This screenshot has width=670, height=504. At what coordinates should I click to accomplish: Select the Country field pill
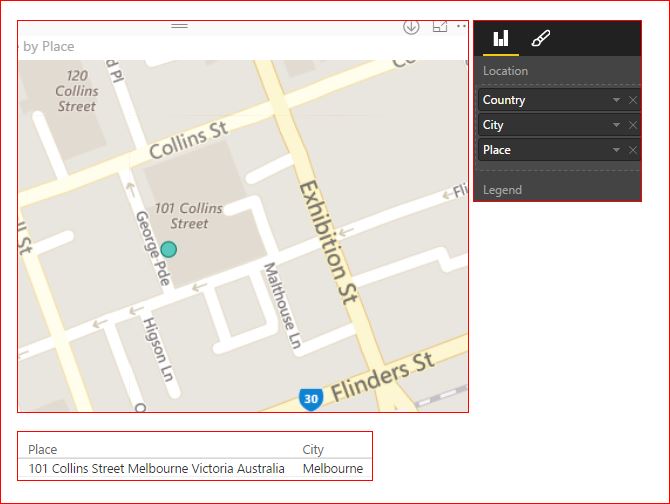pyautogui.click(x=559, y=100)
